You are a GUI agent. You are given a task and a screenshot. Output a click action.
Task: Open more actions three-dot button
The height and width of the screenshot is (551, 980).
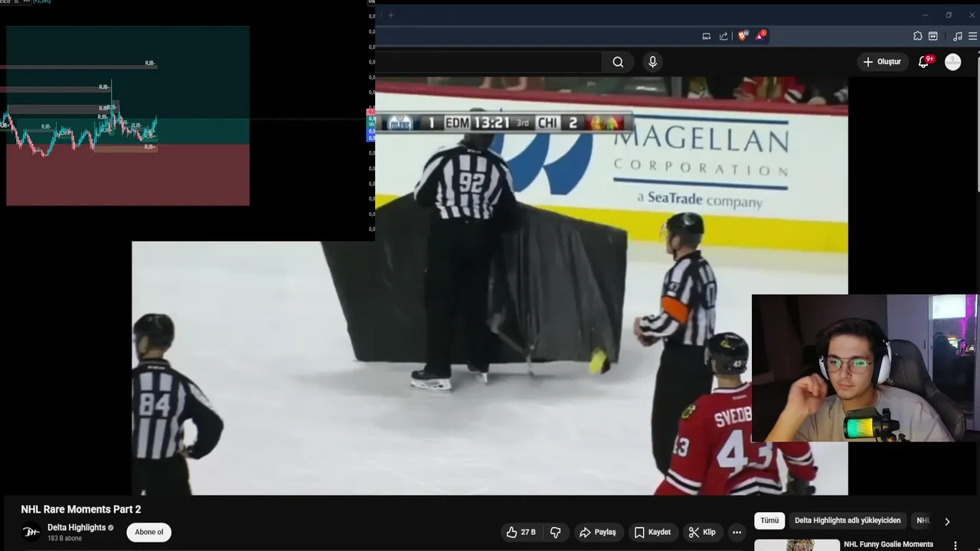coord(737,532)
